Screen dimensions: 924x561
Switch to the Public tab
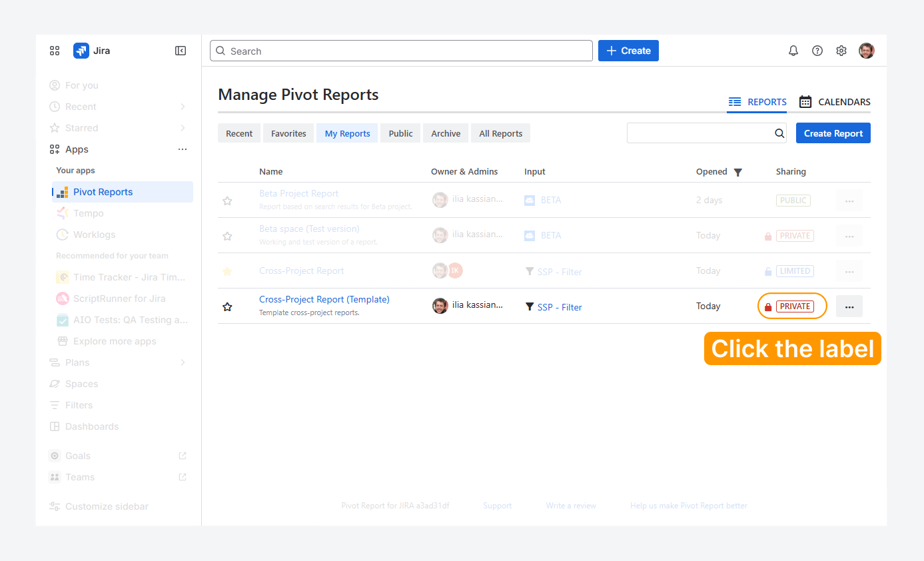point(400,133)
